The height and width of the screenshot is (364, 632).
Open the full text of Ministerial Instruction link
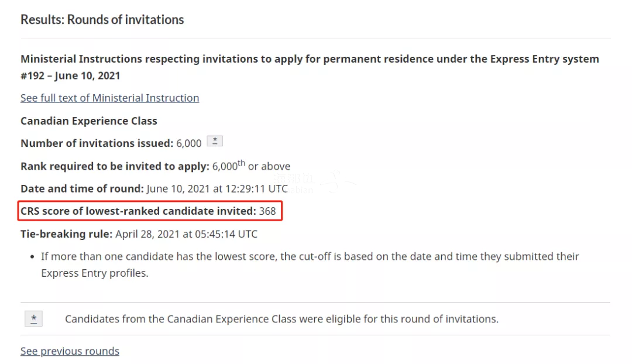coord(109,98)
